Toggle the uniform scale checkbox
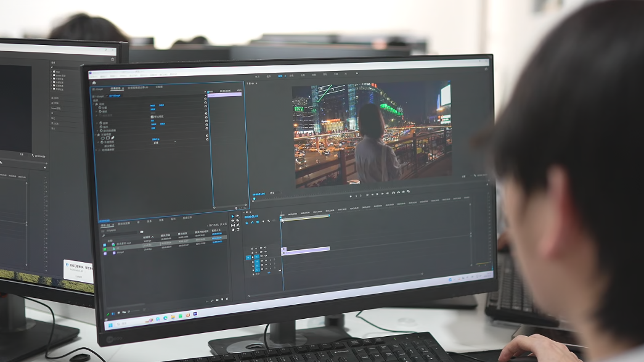The height and width of the screenshot is (362, 644). click(152, 117)
